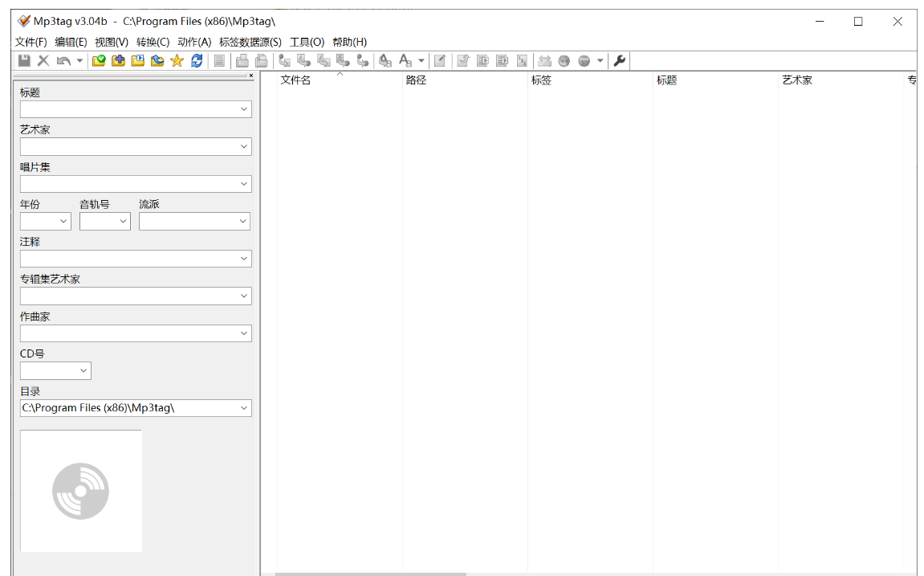The image size is (924, 576).
Task: Click into the 唱片集 album input field
Action: click(128, 184)
